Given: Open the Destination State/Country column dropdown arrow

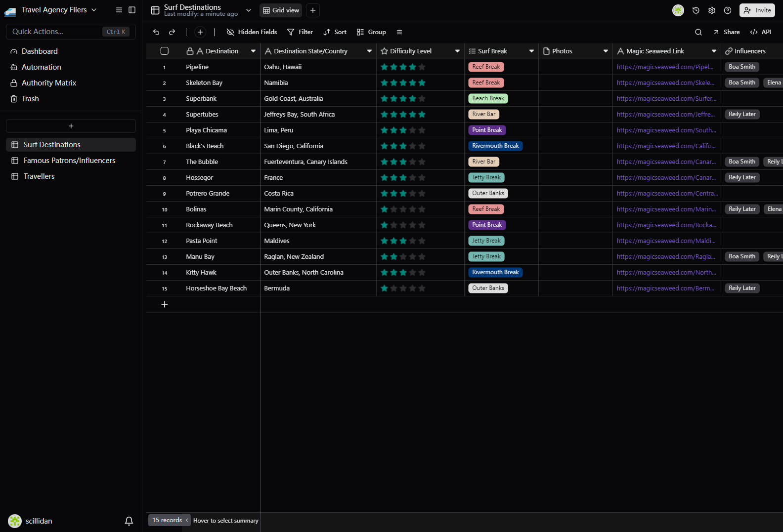Looking at the screenshot, I should [x=369, y=51].
